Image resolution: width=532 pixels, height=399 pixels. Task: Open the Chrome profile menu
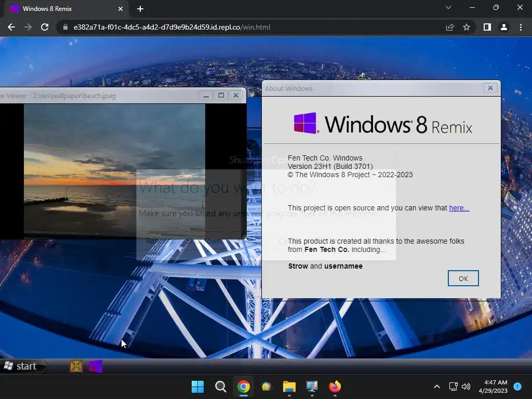pos(504,27)
